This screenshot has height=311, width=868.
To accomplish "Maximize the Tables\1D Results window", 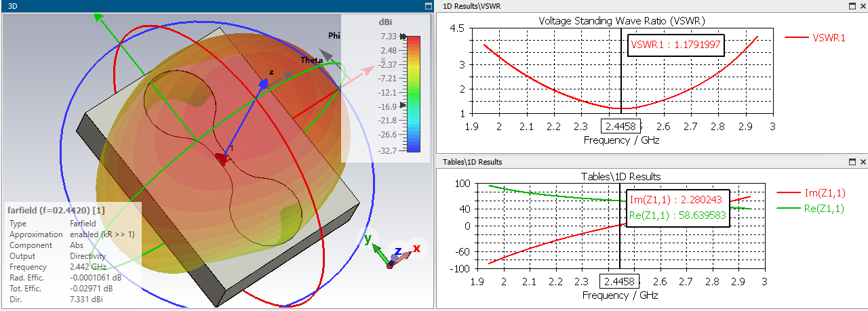I will [x=853, y=163].
